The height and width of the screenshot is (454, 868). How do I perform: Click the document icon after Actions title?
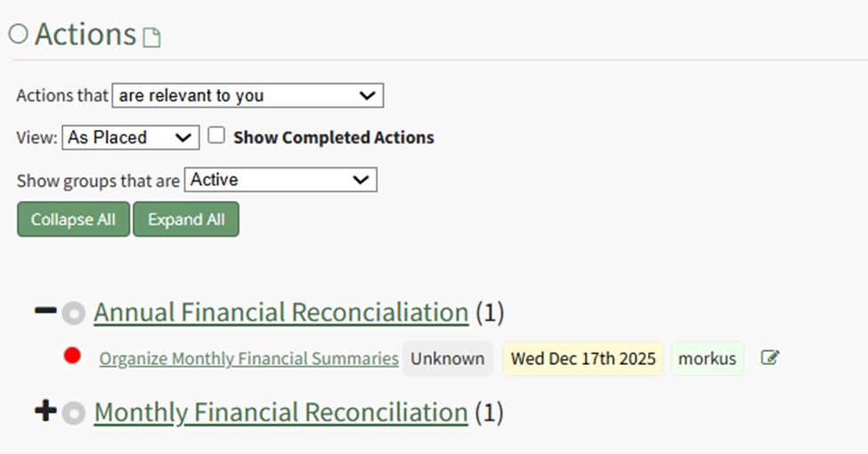[152, 37]
